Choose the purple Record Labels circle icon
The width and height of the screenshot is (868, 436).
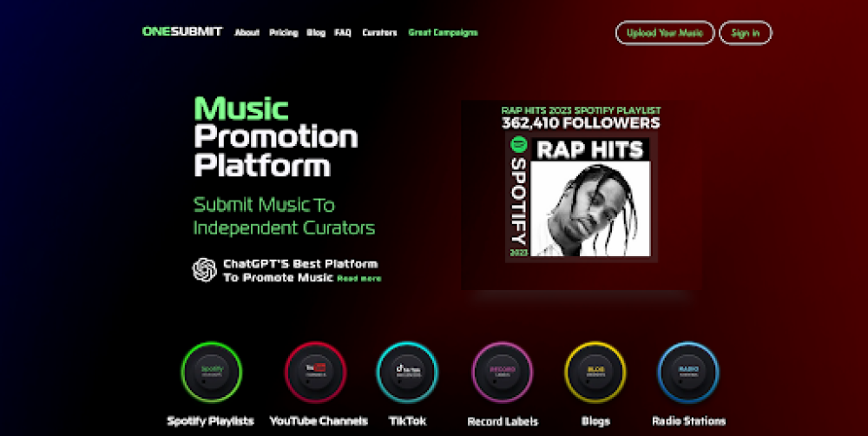(503, 372)
